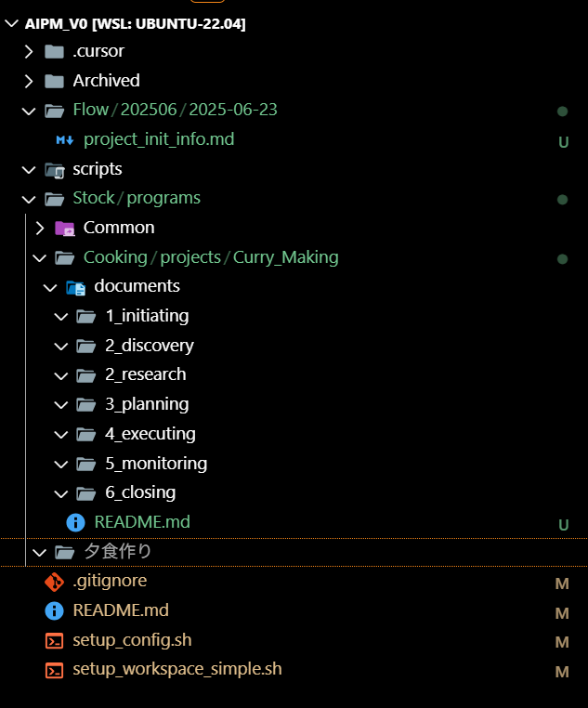Click the markdown icon beside project_init_info.md
Screen dimensions: 588x708
64,140
